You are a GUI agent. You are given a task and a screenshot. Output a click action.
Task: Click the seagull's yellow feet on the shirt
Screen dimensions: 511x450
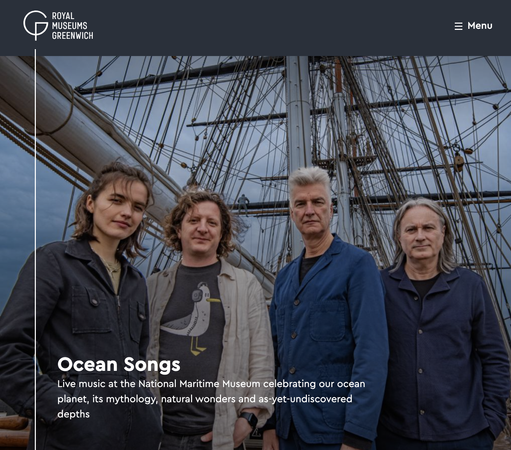(x=198, y=346)
